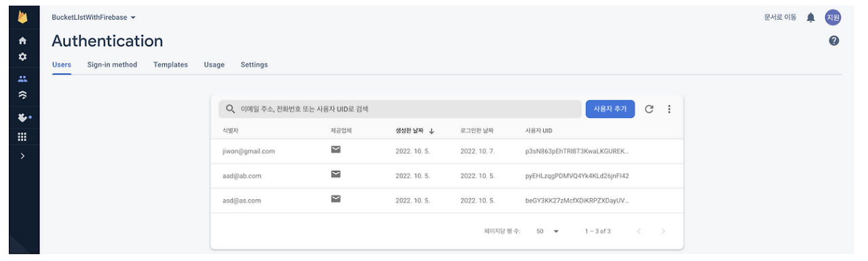The image size is (868, 261).
Task: Click refresh users icon
Action: (649, 109)
